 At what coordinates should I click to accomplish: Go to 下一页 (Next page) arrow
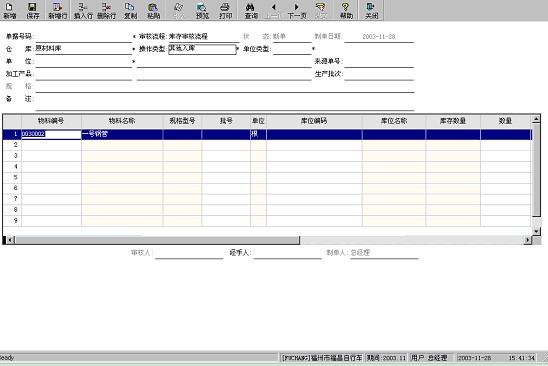[297, 10]
